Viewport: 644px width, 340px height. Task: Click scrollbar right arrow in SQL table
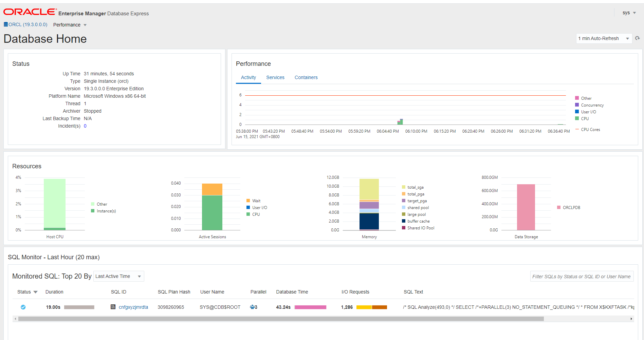pyautogui.click(x=631, y=319)
